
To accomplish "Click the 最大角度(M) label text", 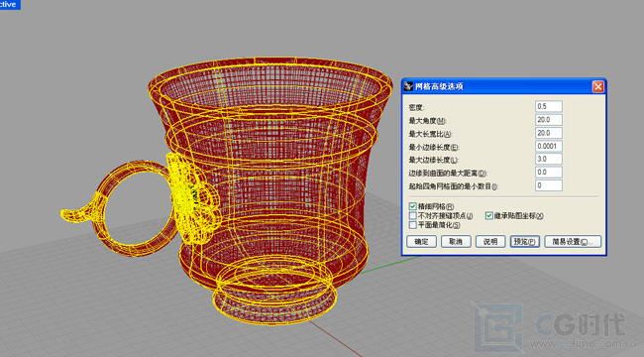I will pyautogui.click(x=427, y=121).
